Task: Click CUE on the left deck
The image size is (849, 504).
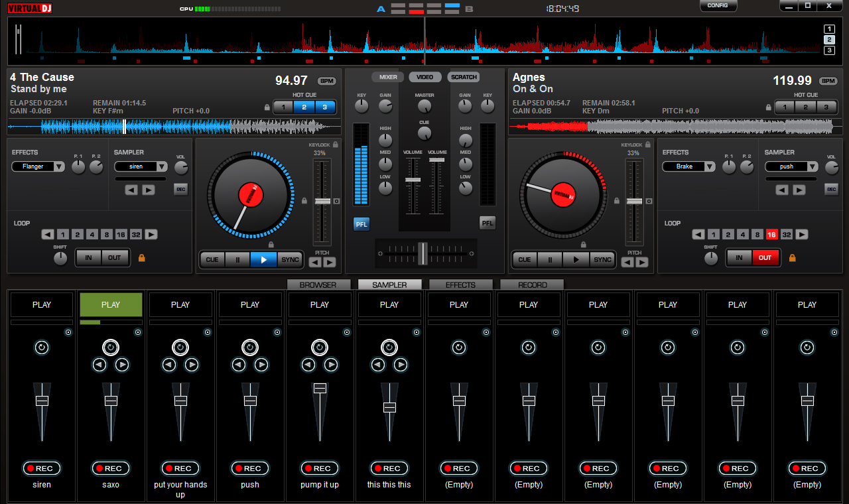Action: [212, 259]
